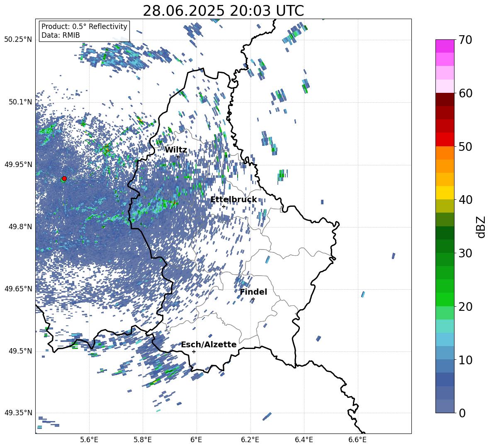Click the 6.6°E longitude label
This screenshot has height=448, width=491.
click(x=357, y=440)
